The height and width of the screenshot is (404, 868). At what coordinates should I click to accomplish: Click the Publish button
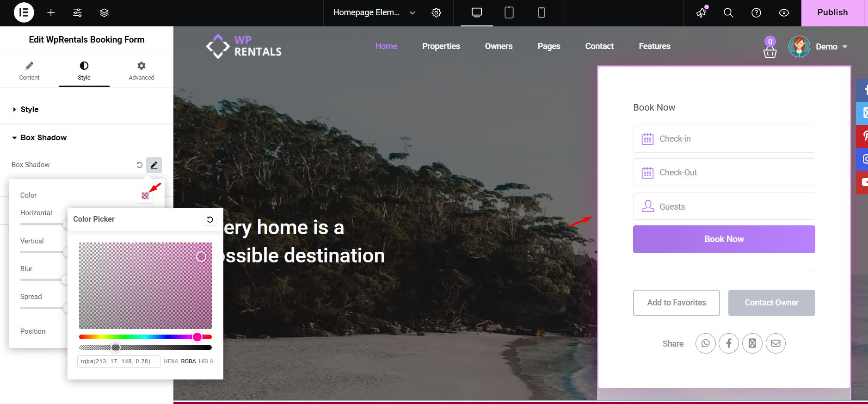point(832,12)
